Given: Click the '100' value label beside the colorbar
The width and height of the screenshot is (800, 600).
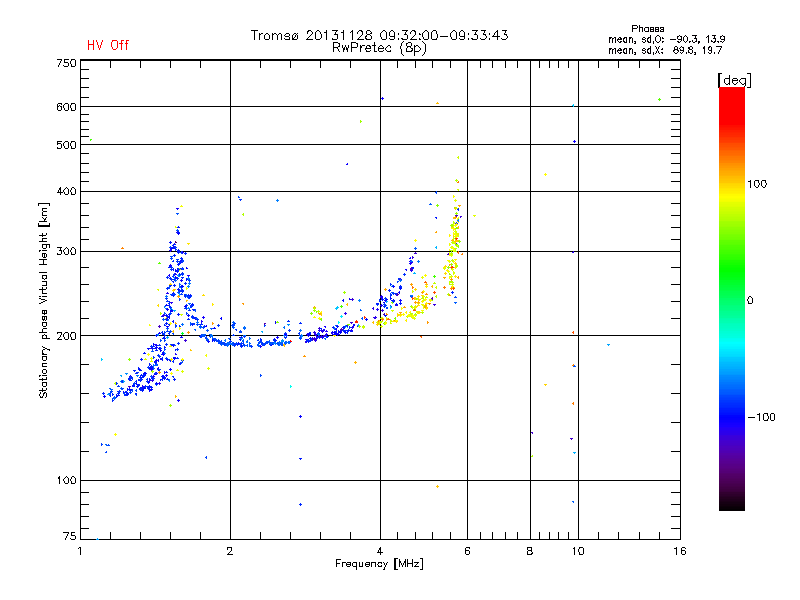Looking at the screenshot, I should tap(757, 184).
